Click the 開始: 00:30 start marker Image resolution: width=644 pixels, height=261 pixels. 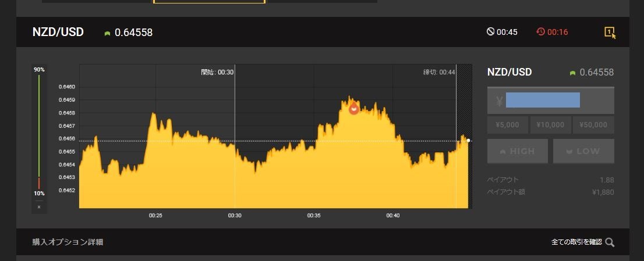[x=217, y=72]
